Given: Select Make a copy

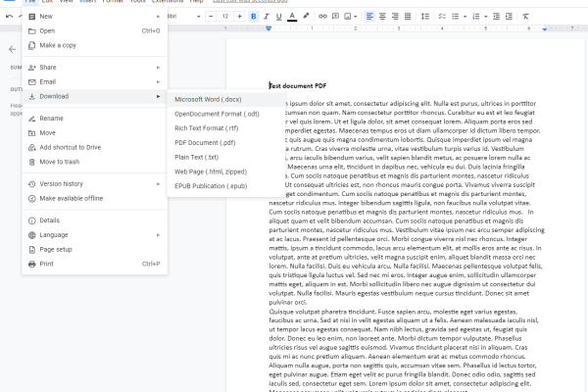Looking at the screenshot, I should [94, 45].
